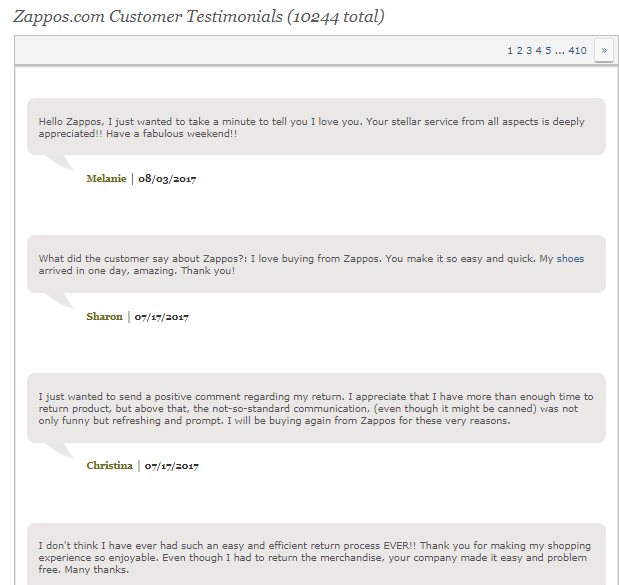Screen dimensions: 619x585
Task: Click reviewer name Sharon
Action: [x=104, y=317]
